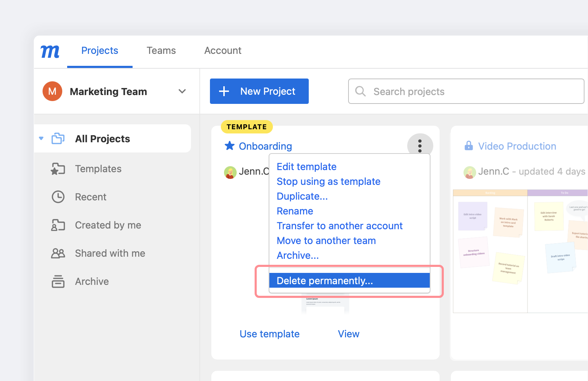Click the Recent clock icon
588x381 pixels.
(58, 197)
